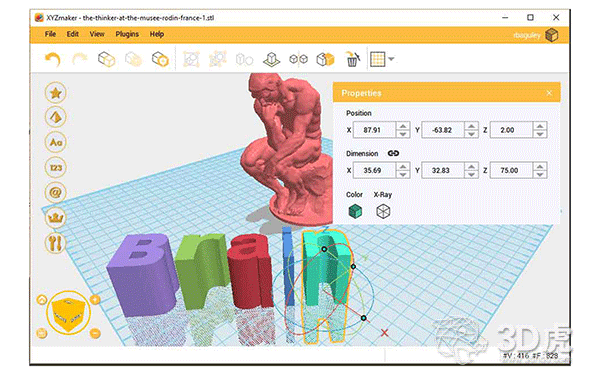The width and height of the screenshot is (600, 375).
Task: Select the Aa text sidebar tool
Action: coord(55,142)
